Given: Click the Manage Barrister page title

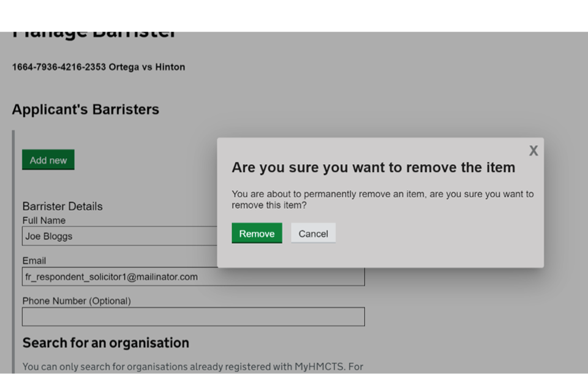Looking at the screenshot, I should click(x=94, y=34).
